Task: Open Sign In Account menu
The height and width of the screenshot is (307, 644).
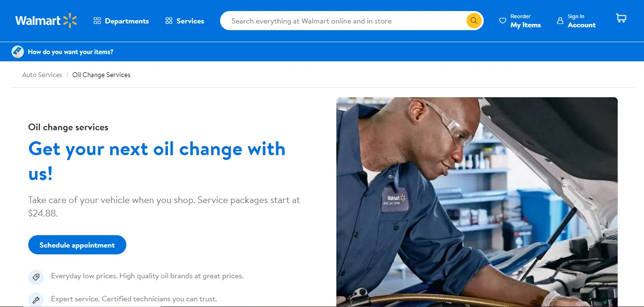Action: click(577, 21)
